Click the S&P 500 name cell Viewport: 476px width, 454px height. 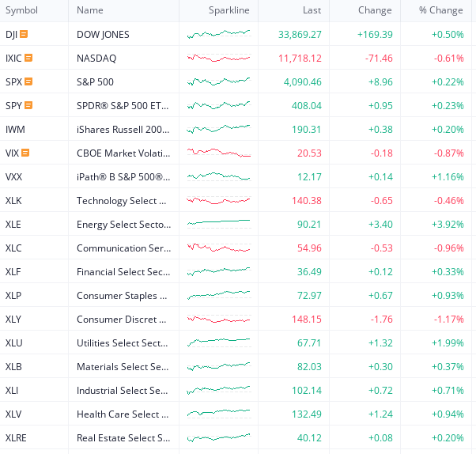(95, 82)
